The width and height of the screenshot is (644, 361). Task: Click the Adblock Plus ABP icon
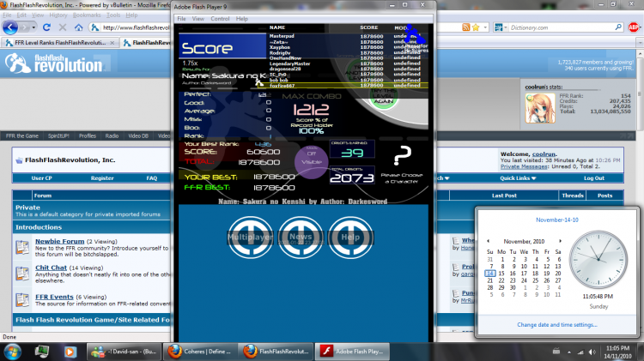tap(633, 27)
